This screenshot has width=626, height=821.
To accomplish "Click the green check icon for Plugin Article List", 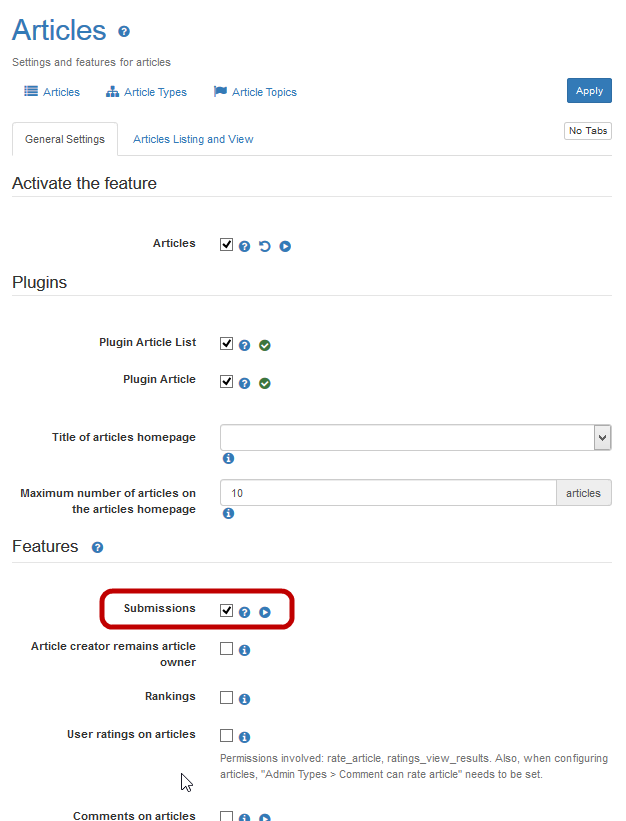I will pyautogui.click(x=265, y=345).
